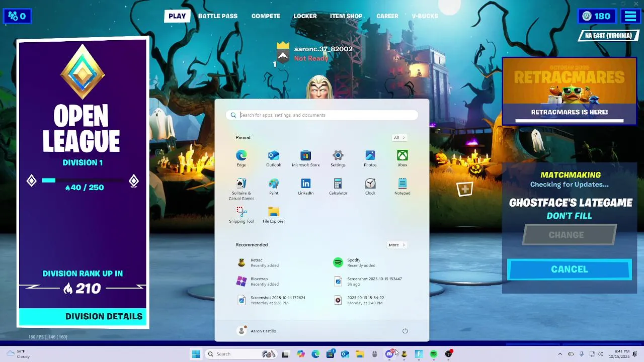644x362 pixels.
Task: Click the V-Bucks balance of 180
Action: [597, 16]
